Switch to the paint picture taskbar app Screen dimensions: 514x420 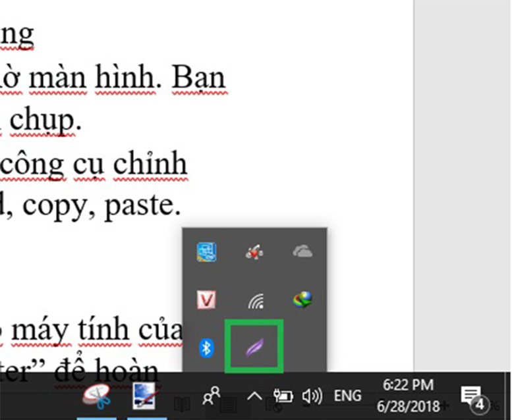(x=146, y=396)
